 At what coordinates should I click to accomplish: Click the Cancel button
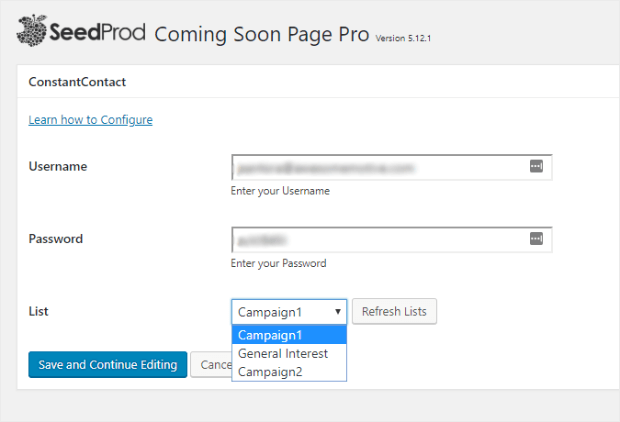click(212, 365)
